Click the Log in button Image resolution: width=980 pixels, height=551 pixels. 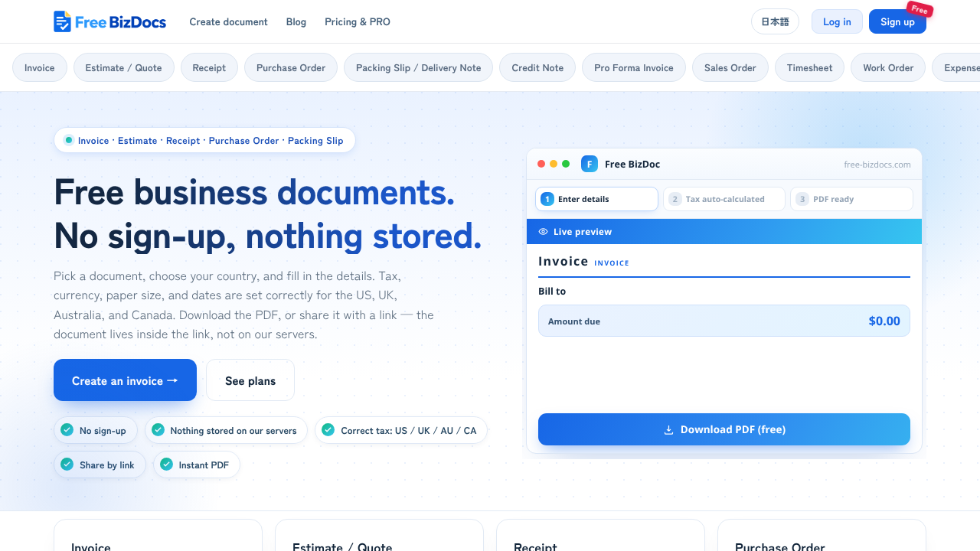pos(837,21)
